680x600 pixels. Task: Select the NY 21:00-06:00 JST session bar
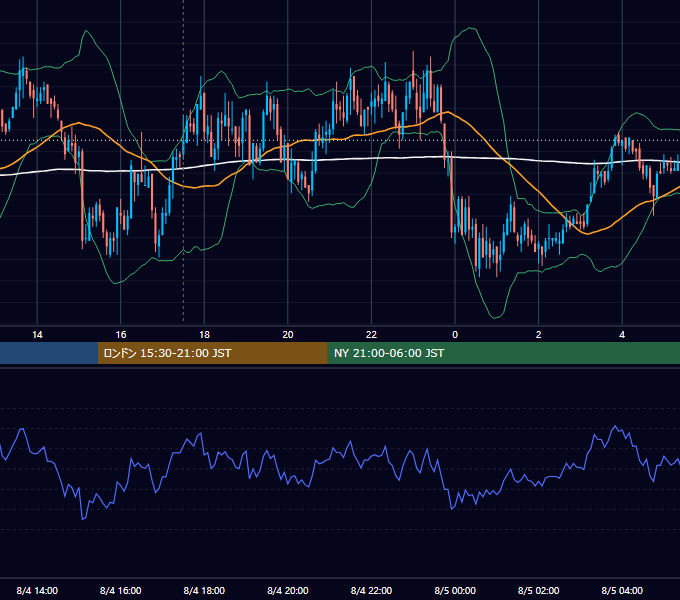coord(503,353)
